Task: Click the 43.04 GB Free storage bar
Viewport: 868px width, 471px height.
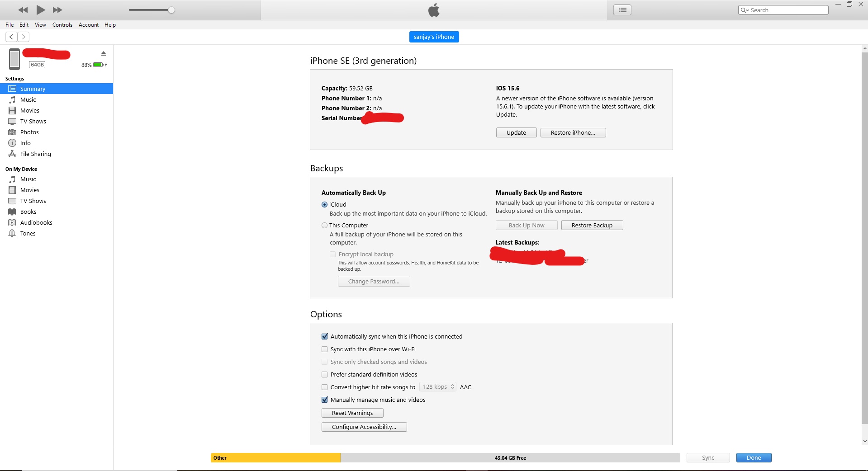Action: 510,458
